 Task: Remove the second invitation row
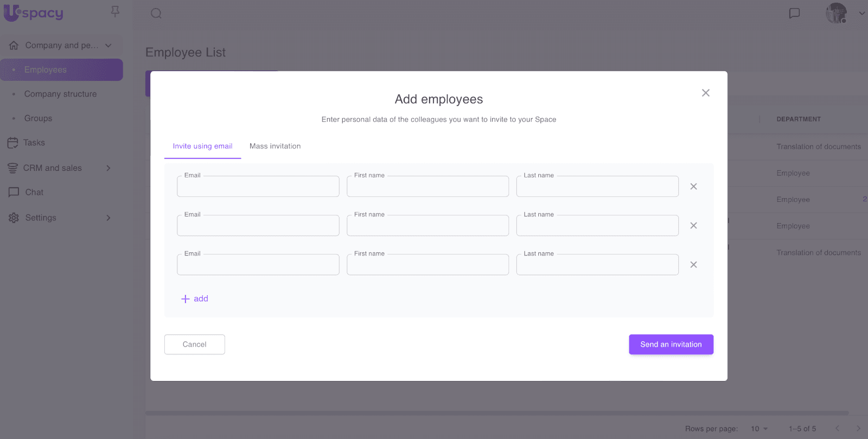point(693,226)
